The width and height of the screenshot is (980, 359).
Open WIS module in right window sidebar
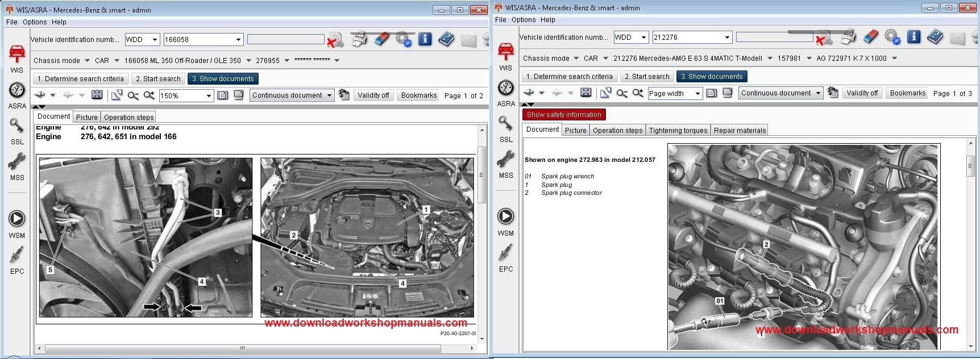point(505,52)
